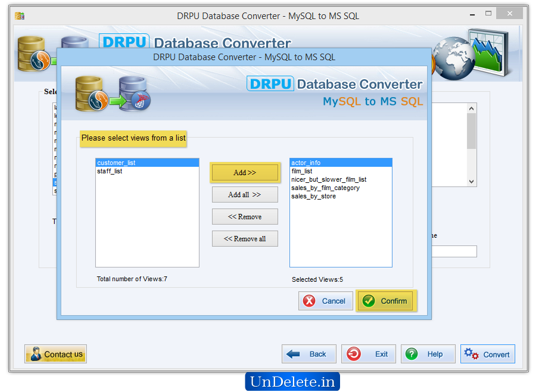Select film_list in selected views
Viewport: 536px width, 392px height.
point(341,171)
